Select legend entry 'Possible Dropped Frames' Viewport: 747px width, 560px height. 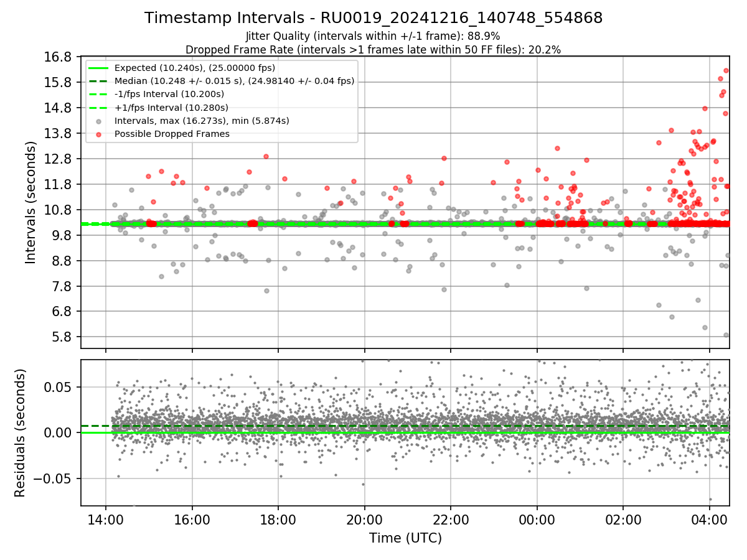pyautogui.click(x=172, y=134)
